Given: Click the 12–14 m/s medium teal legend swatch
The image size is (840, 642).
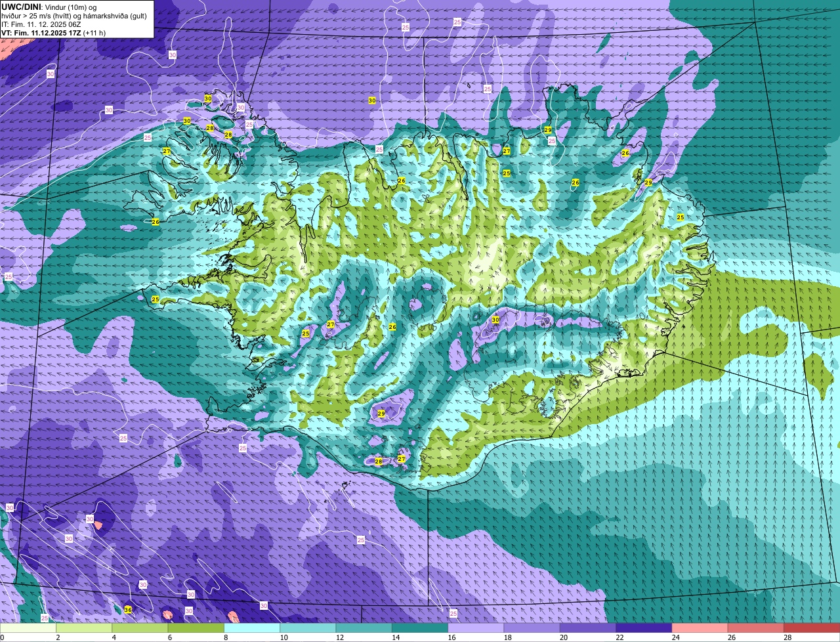Looking at the screenshot, I should click(364, 628).
